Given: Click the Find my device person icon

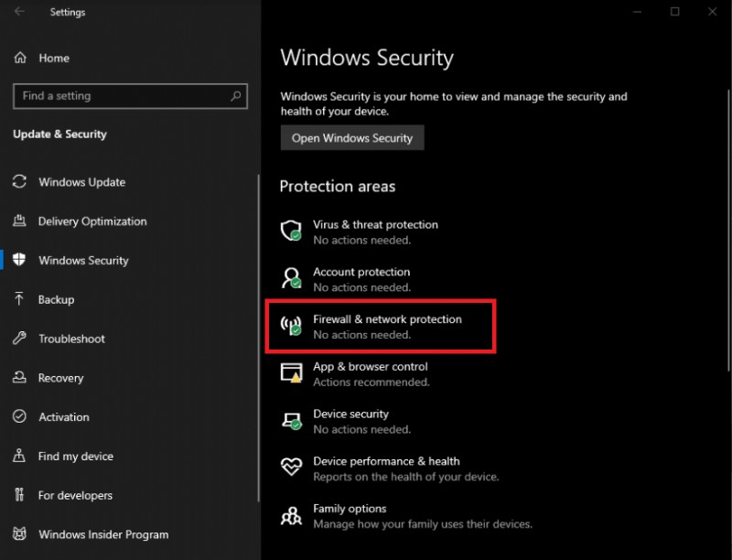Looking at the screenshot, I should [x=19, y=456].
